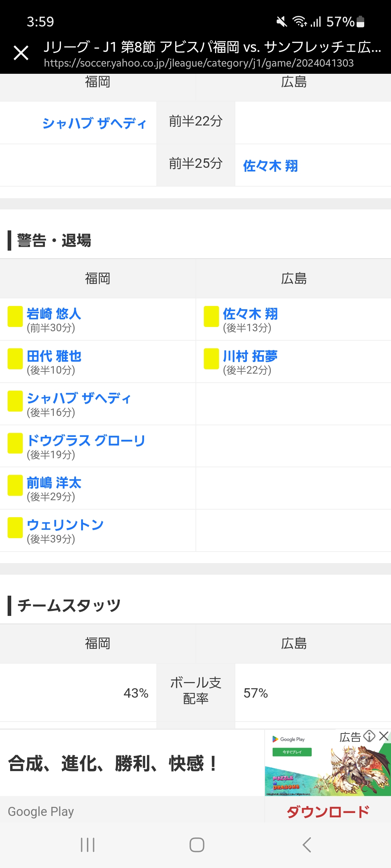Tap the page URL in address bar
Image resolution: width=391 pixels, height=868 pixels.
click(x=199, y=63)
